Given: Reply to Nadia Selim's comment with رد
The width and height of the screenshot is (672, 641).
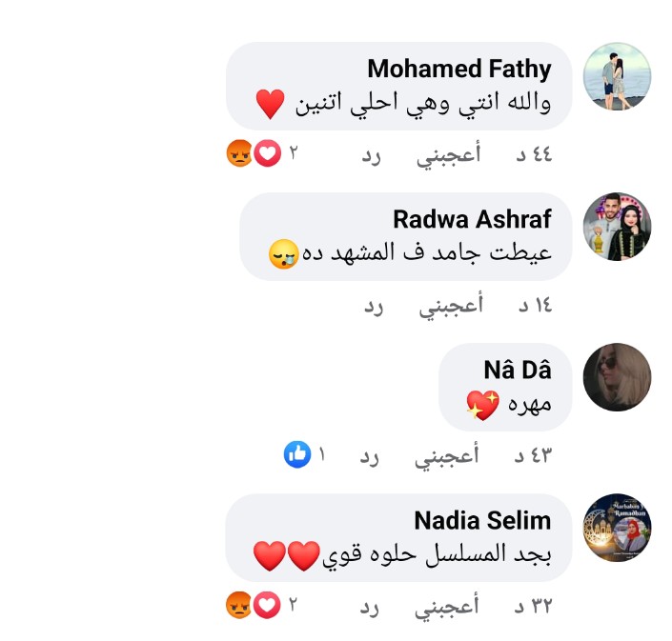Looking at the screenshot, I should tap(371, 606).
